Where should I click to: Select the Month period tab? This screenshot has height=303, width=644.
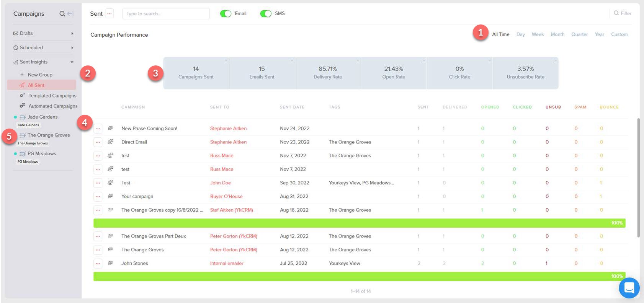tap(557, 34)
